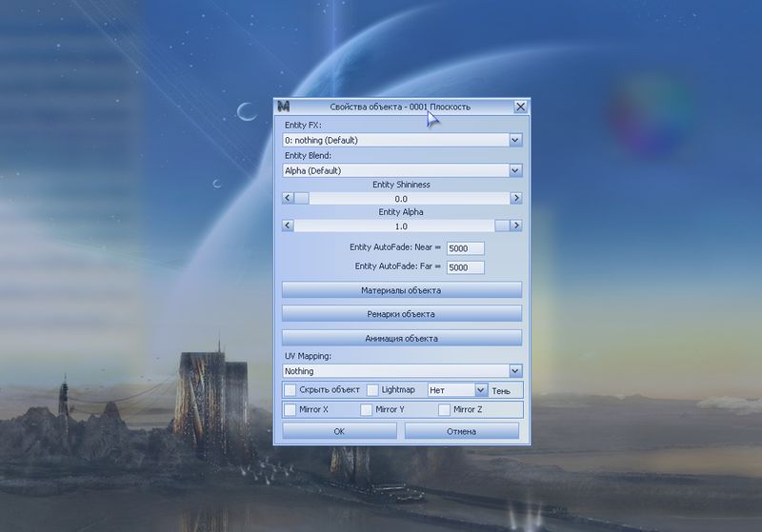Click the Entity AutoFade Far input field

pyautogui.click(x=465, y=267)
